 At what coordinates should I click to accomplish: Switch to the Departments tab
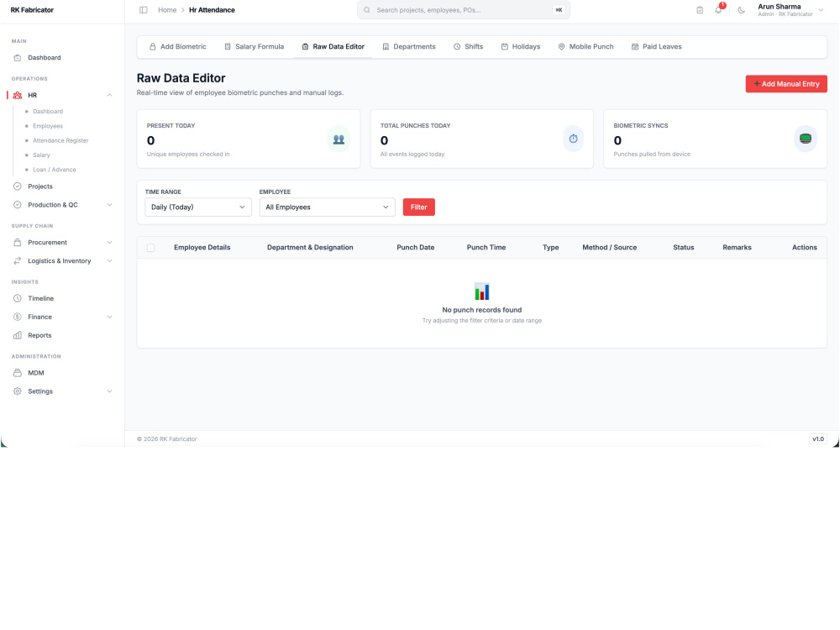[409, 46]
